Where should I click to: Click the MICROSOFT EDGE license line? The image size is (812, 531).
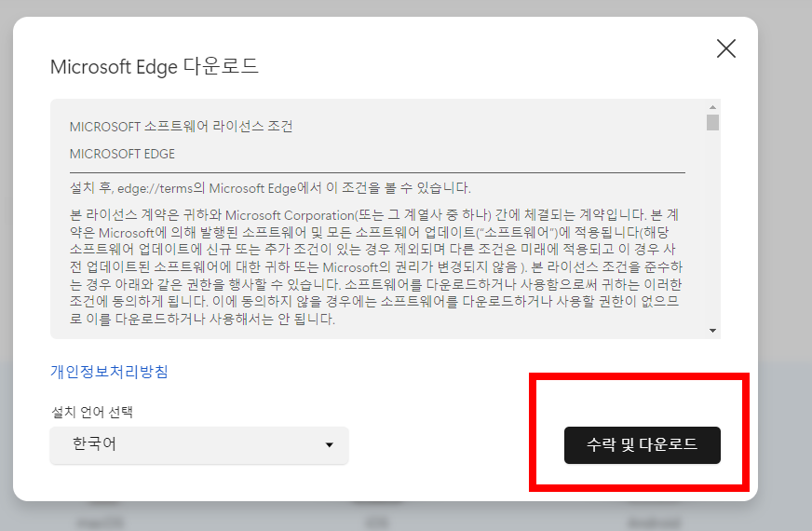coord(122,154)
